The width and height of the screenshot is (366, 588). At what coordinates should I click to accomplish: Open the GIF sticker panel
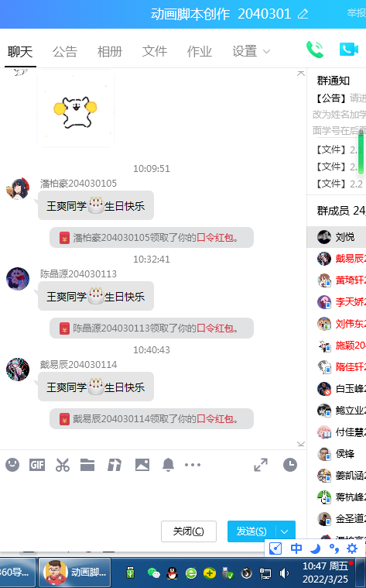[37, 465]
